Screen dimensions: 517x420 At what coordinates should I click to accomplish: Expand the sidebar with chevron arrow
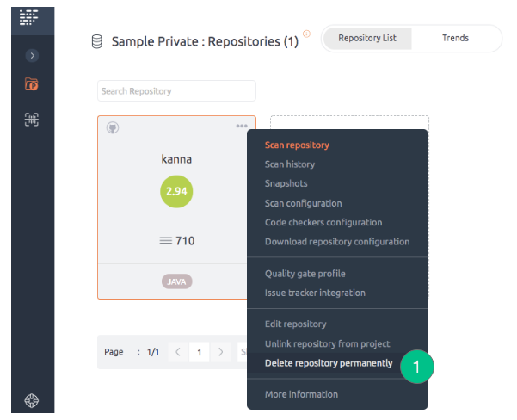pyautogui.click(x=32, y=55)
